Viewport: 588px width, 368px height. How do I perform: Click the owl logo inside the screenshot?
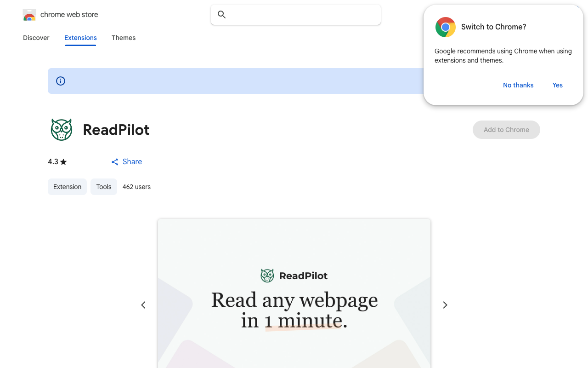tap(267, 276)
